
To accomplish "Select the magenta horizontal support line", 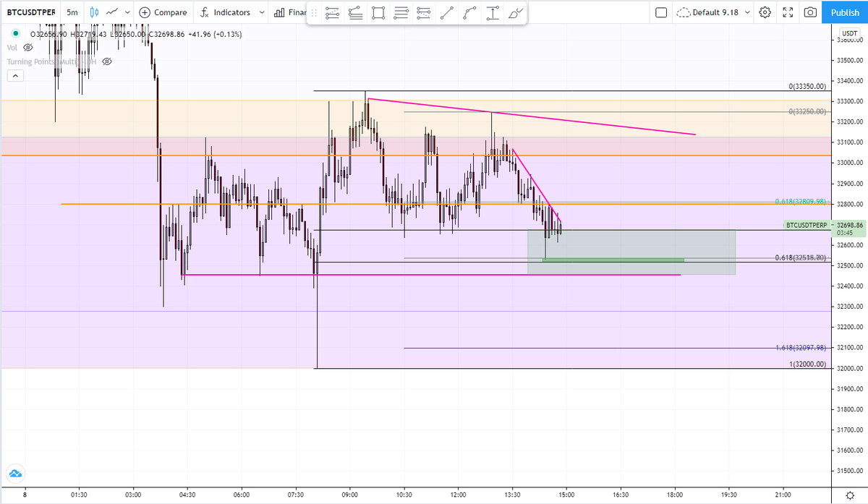I will 431,275.
